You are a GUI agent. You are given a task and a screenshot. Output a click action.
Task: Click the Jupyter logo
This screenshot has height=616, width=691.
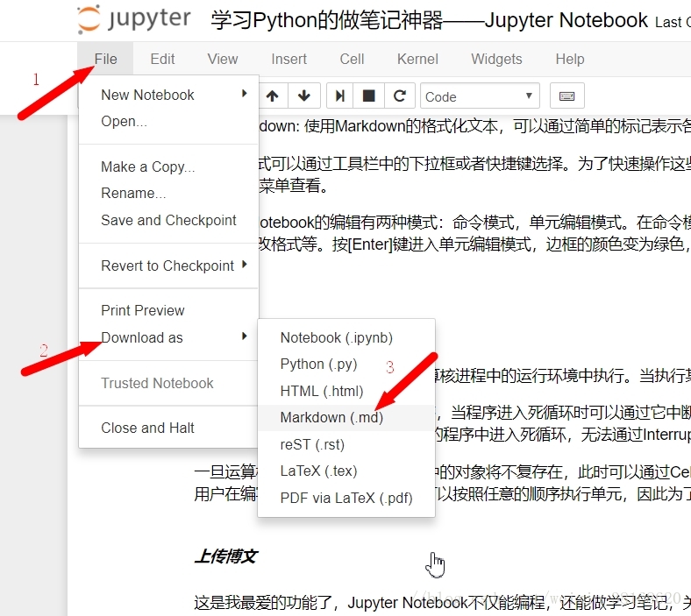coord(133,19)
